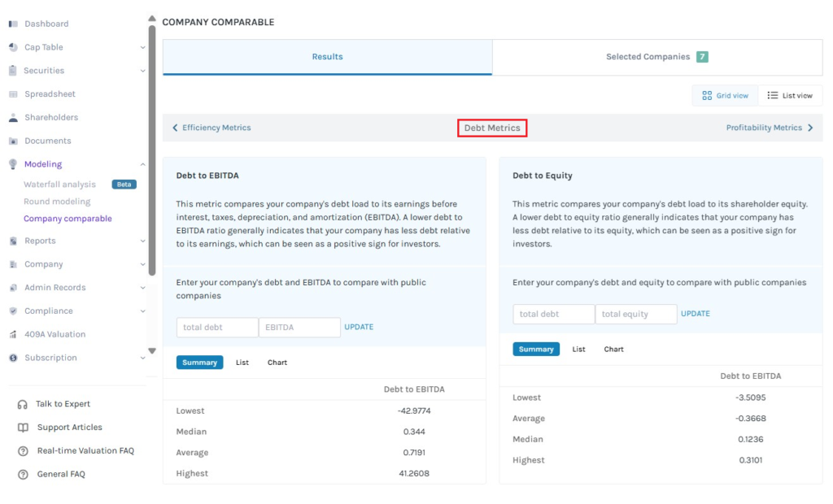
Task: Click the General FAQ question icon
Action: 23,474
